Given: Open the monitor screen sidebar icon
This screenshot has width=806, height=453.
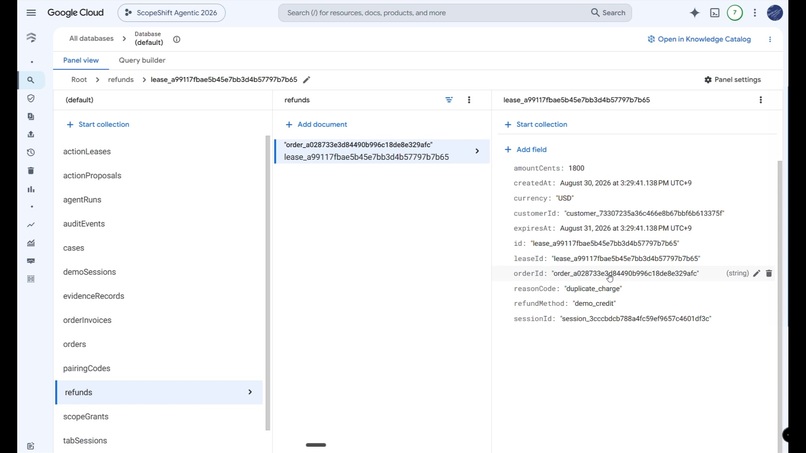Looking at the screenshot, I should point(31,261).
